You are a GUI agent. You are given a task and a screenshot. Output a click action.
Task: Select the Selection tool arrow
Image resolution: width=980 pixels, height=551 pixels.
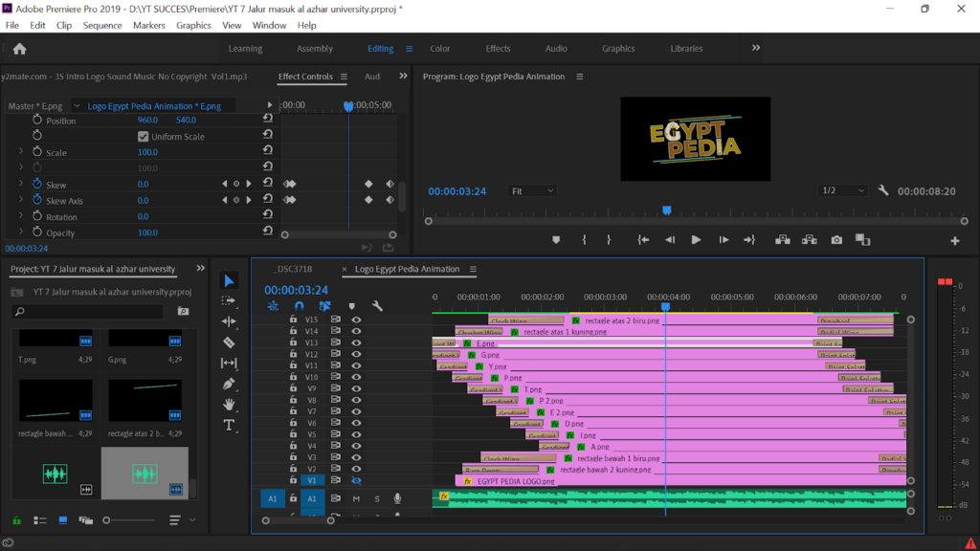[229, 281]
